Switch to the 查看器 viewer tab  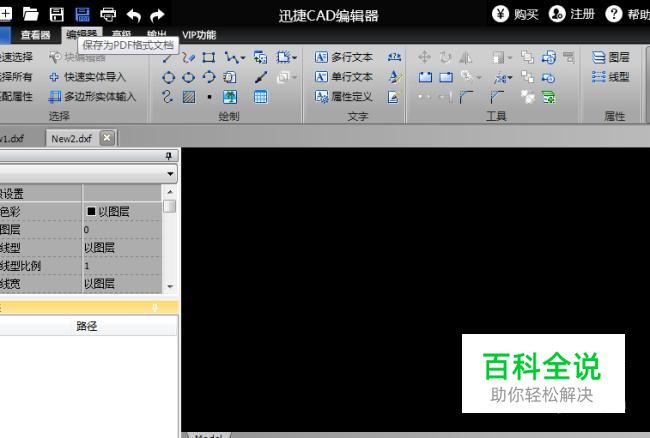click(36, 35)
